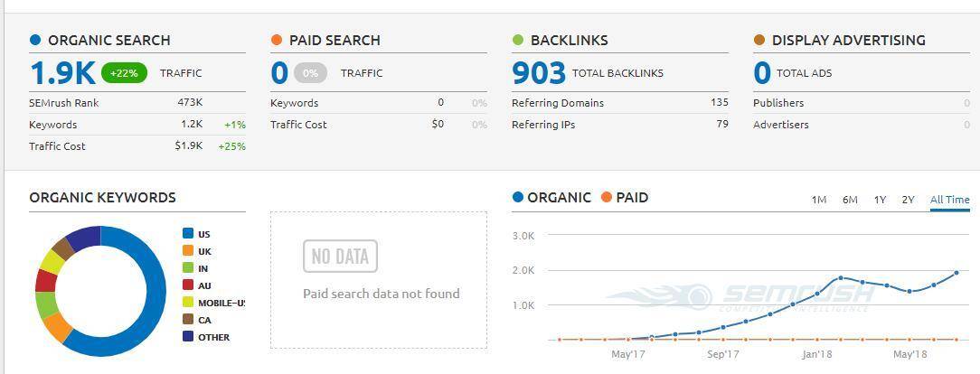The width and height of the screenshot is (980, 374).
Task: Select the 1M time range tab
Action: click(x=819, y=200)
